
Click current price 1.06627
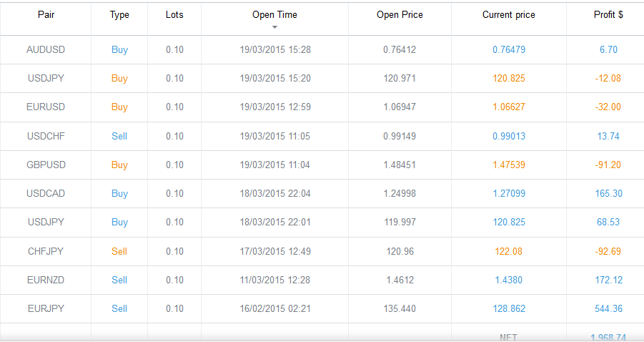(509, 107)
